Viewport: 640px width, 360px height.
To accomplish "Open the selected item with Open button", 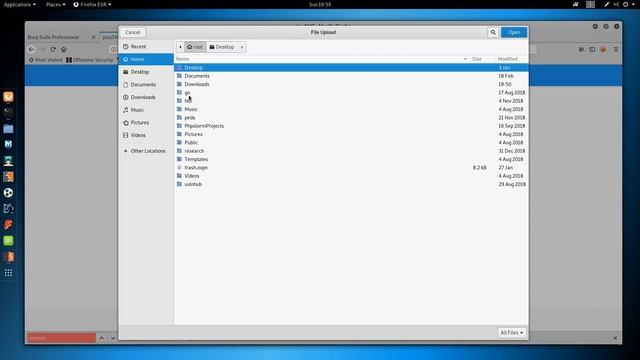I will (x=514, y=32).
